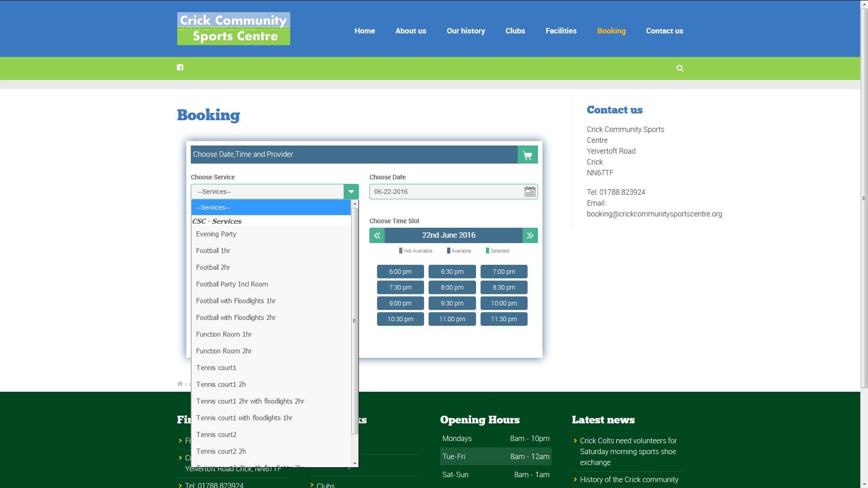This screenshot has width=868, height=488.
Task: Select the 6:00 pm time slot
Action: point(401,272)
